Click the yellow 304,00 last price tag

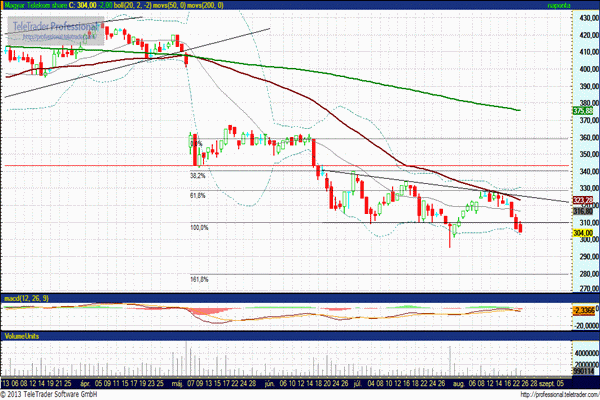click(x=583, y=233)
